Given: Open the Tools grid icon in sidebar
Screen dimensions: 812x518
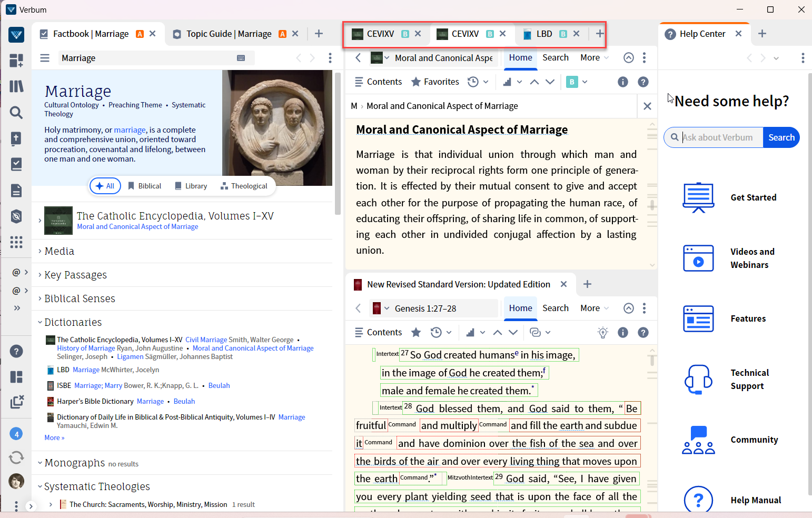Looking at the screenshot, I should tap(16, 242).
